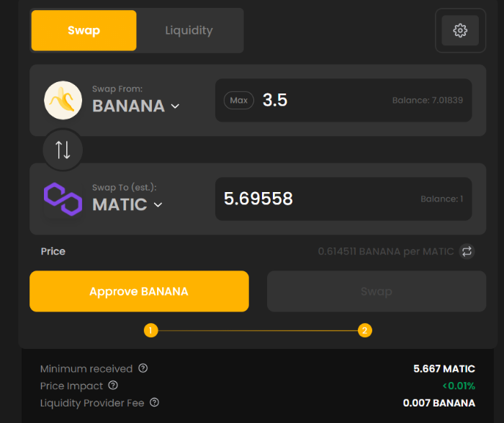Select the Swap tab
Image resolution: width=504 pixels, height=423 pixels.
coord(84,30)
